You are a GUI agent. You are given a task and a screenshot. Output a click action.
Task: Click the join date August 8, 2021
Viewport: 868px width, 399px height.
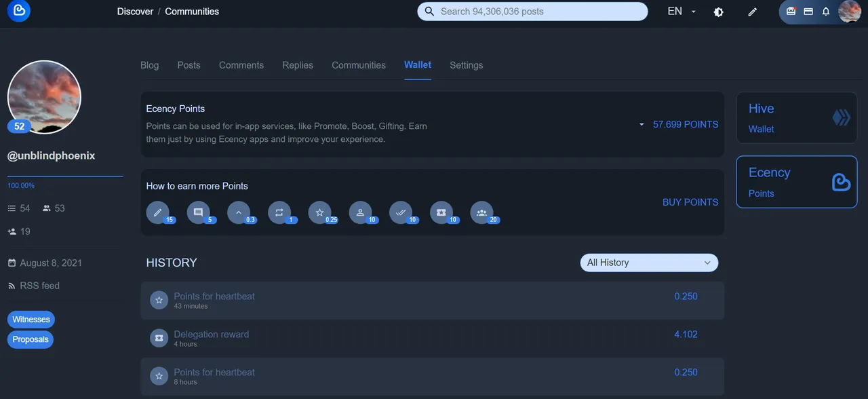(x=45, y=263)
